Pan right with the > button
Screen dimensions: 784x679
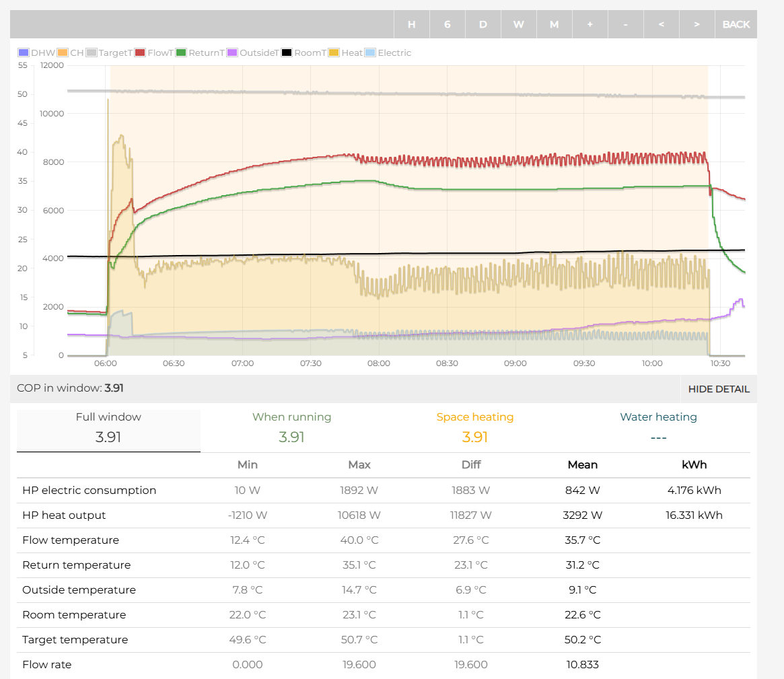pyautogui.click(x=697, y=24)
